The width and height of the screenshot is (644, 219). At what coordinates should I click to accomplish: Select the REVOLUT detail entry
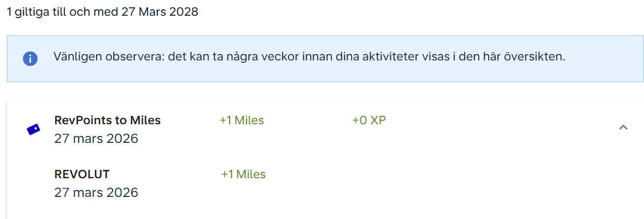coord(82,174)
